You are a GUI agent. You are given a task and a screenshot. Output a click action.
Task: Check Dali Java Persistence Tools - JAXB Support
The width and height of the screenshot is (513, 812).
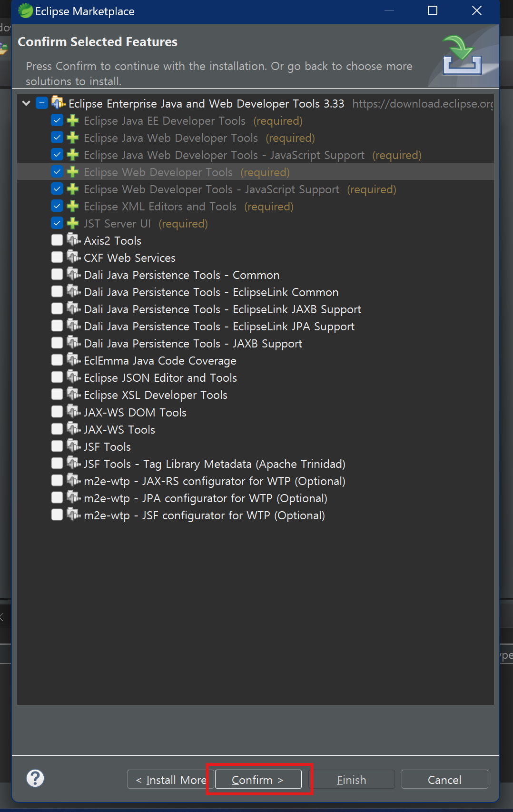(57, 343)
